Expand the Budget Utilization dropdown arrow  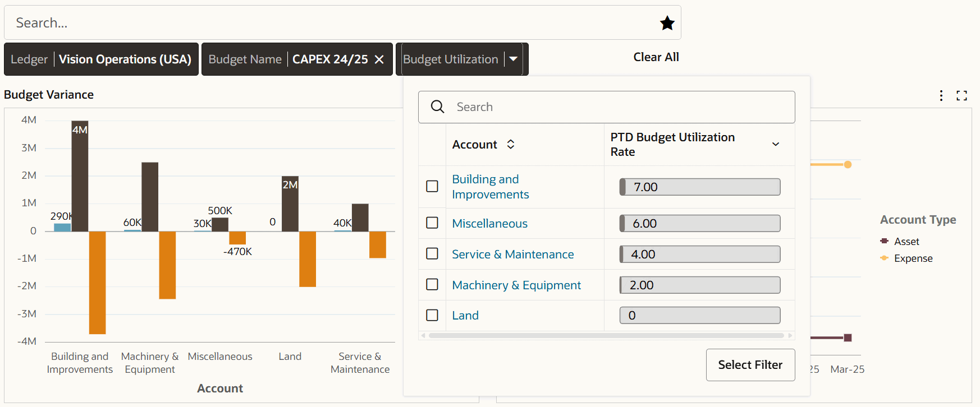coord(514,59)
